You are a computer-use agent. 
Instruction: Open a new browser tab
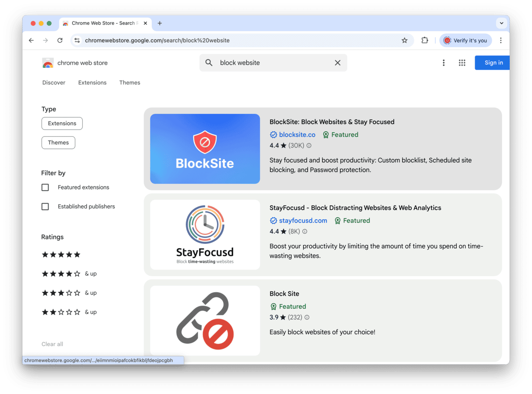click(160, 23)
